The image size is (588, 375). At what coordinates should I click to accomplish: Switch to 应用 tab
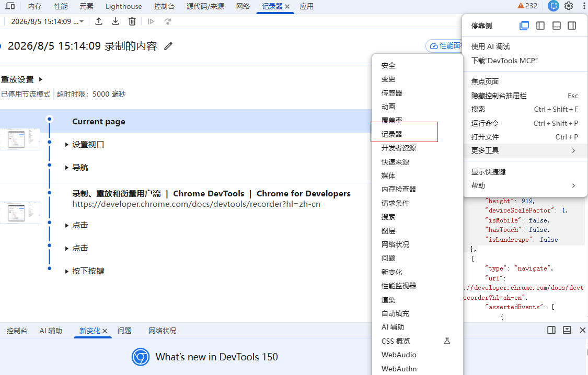pos(307,6)
